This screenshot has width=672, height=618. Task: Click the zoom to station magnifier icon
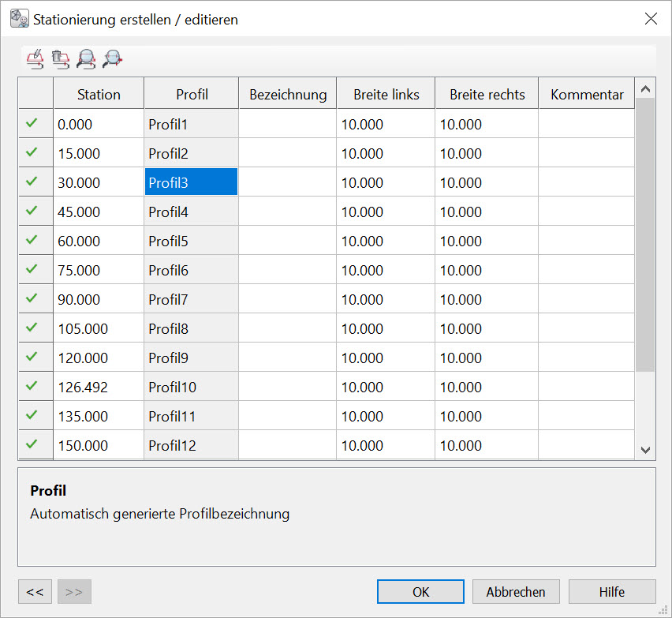[86, 58]
